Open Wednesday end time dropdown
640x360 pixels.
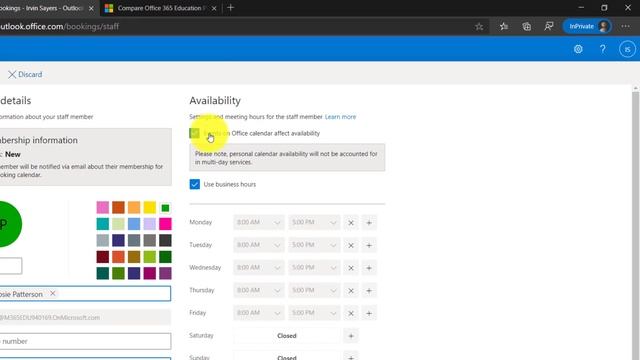(x=314, y=268)
